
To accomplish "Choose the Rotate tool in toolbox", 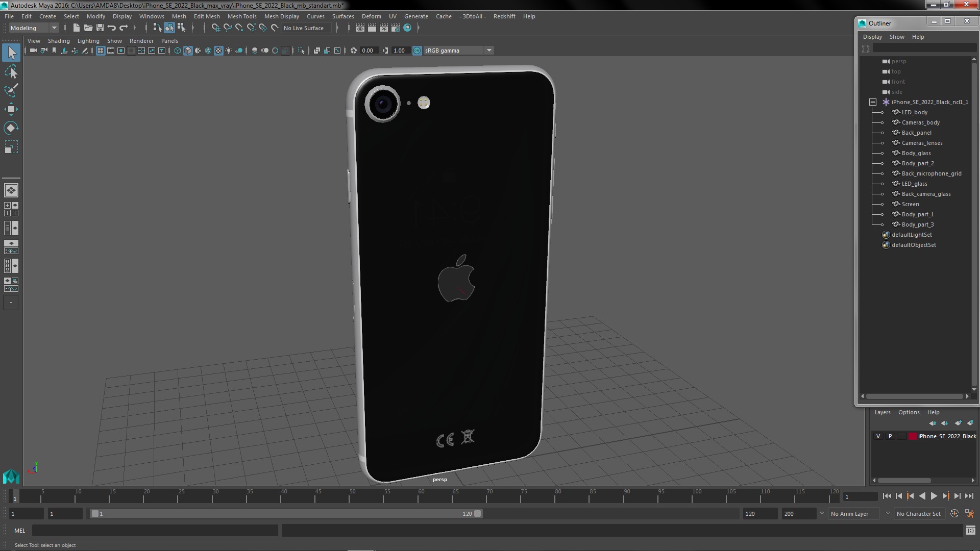I will (11, 128).
